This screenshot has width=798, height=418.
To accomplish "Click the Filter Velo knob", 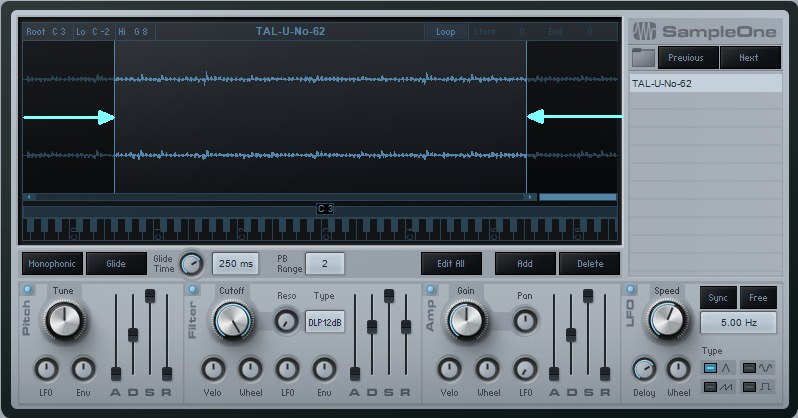I will pos(213,369).
